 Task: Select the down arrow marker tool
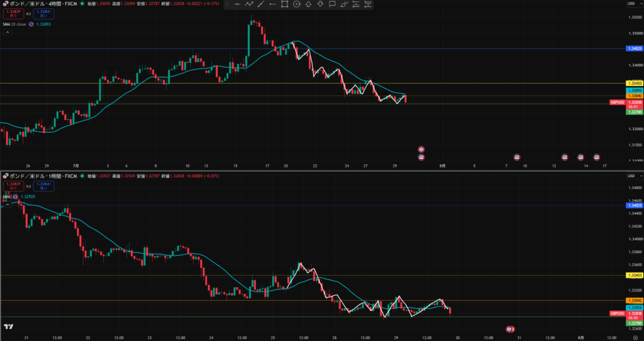tap(320, 4)
